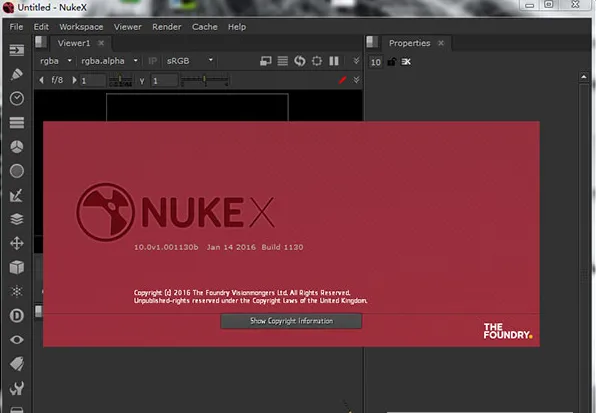The height and width of the screenshot is (413, 596).
Task: Select the Viewer1 tab
Action: (74, 43)
